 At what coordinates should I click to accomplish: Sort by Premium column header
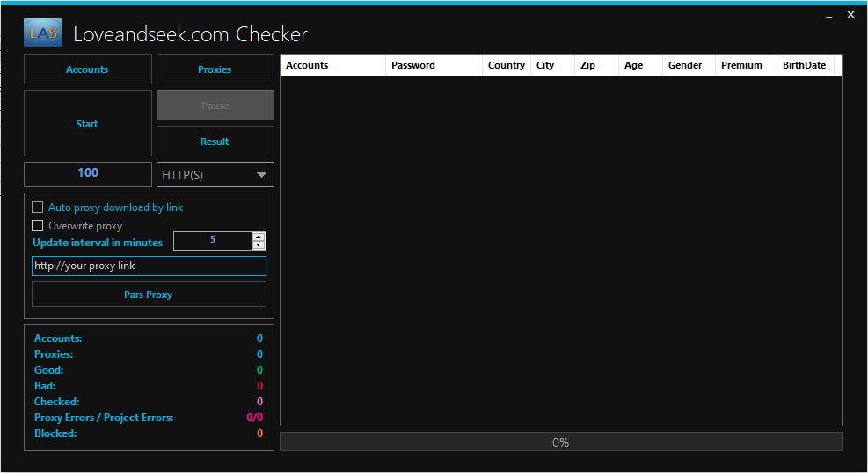click(x=746, y=65)
